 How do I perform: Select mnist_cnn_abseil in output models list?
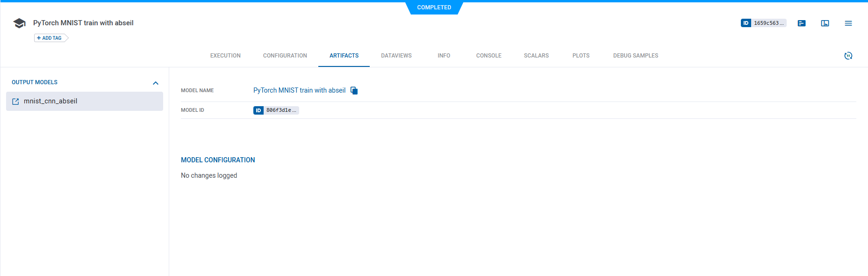[x=50, y=101]
